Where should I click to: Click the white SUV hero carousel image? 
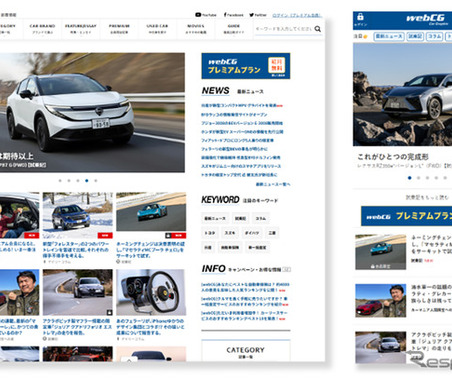tap(92, 112)
